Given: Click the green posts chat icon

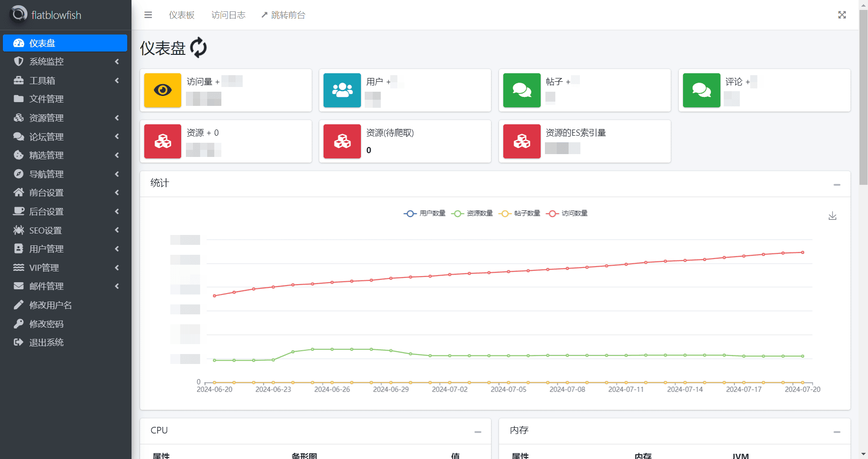Looking at the screenshot, I should (522, 90).
